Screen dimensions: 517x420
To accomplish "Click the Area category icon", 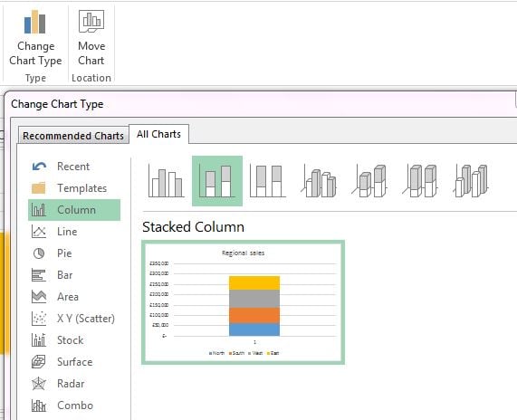I will pos(39,297).
